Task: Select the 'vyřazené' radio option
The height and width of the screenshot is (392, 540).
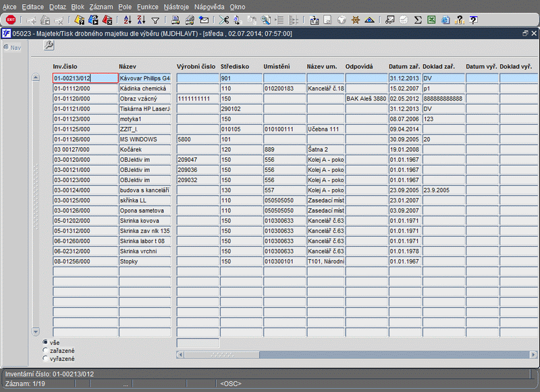Action: coord(45,359)
